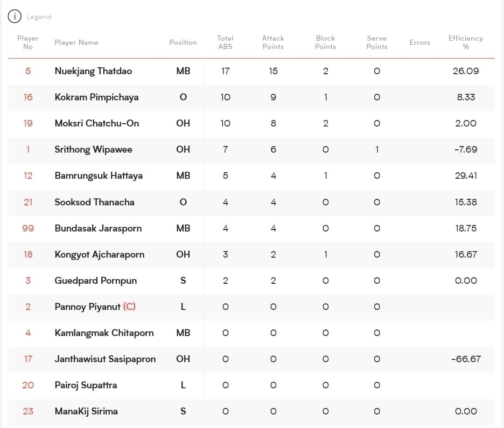The image size is (504, 428).
Task: Click player number 99 link
Action: [28, 228]
